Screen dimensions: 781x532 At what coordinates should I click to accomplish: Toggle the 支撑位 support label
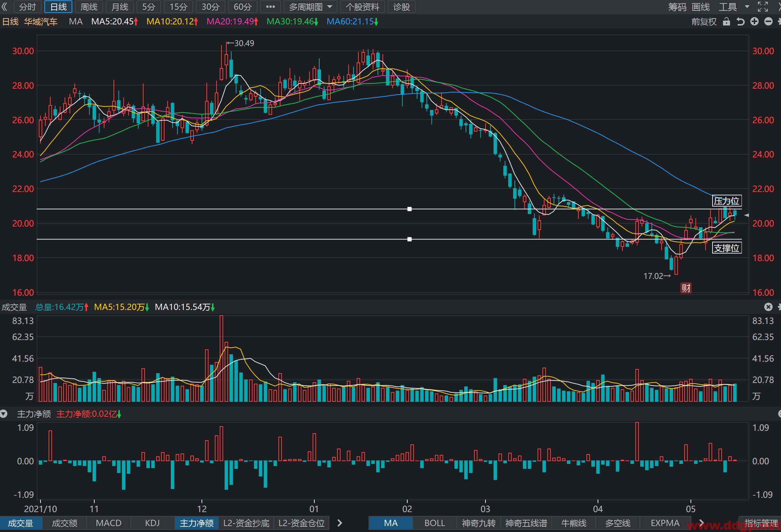click(x=727, y=248)
